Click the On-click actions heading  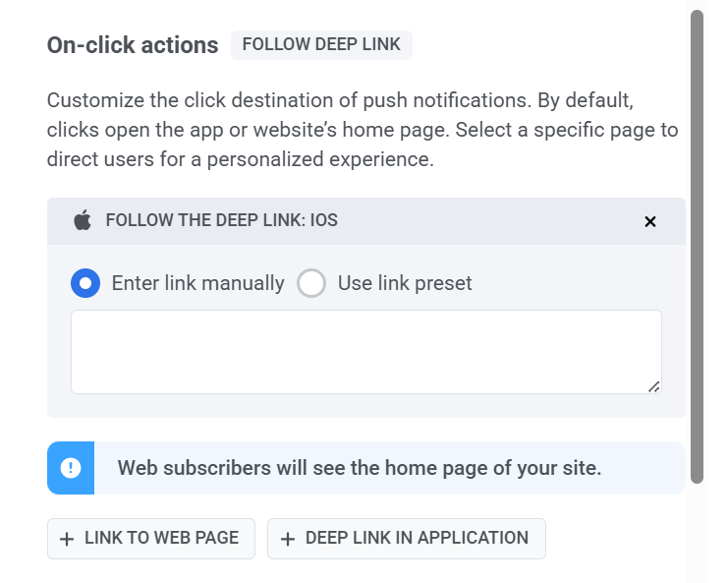point(133,45)
